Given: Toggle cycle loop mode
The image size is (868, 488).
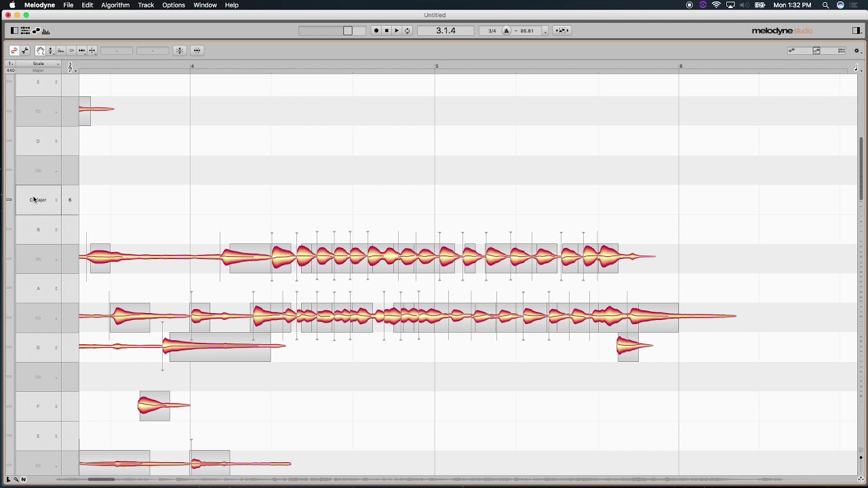Looking at the screenshot, I should click(x=408, y=30).
